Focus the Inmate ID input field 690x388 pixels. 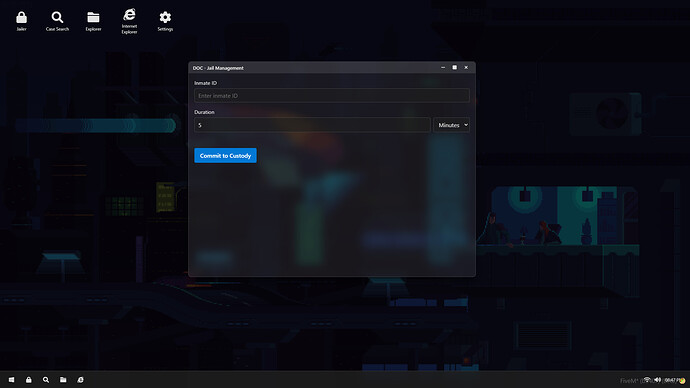click(x=332, y=95)
